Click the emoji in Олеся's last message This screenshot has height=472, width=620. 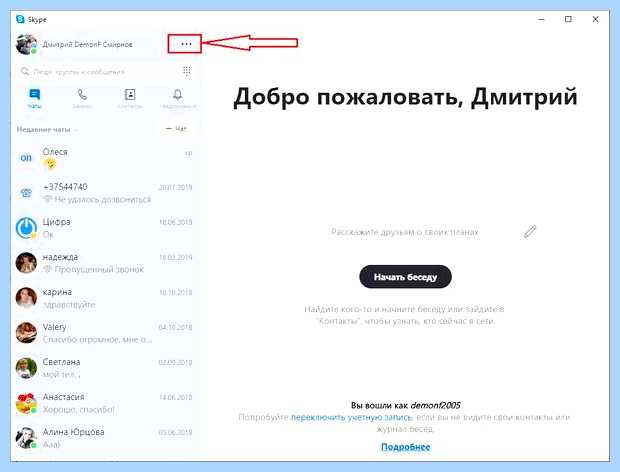(x=50, y=164)
